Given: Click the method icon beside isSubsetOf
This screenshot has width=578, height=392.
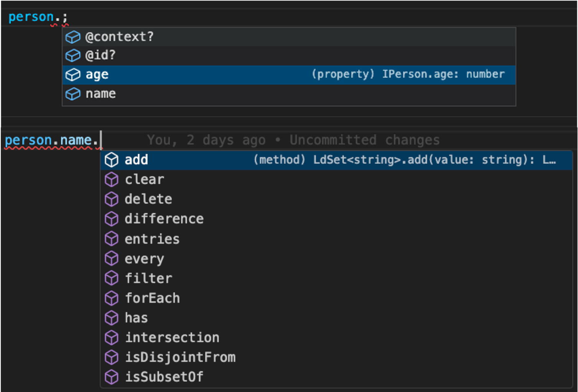Looking at the screenshot, I should [x=112, y=377].
